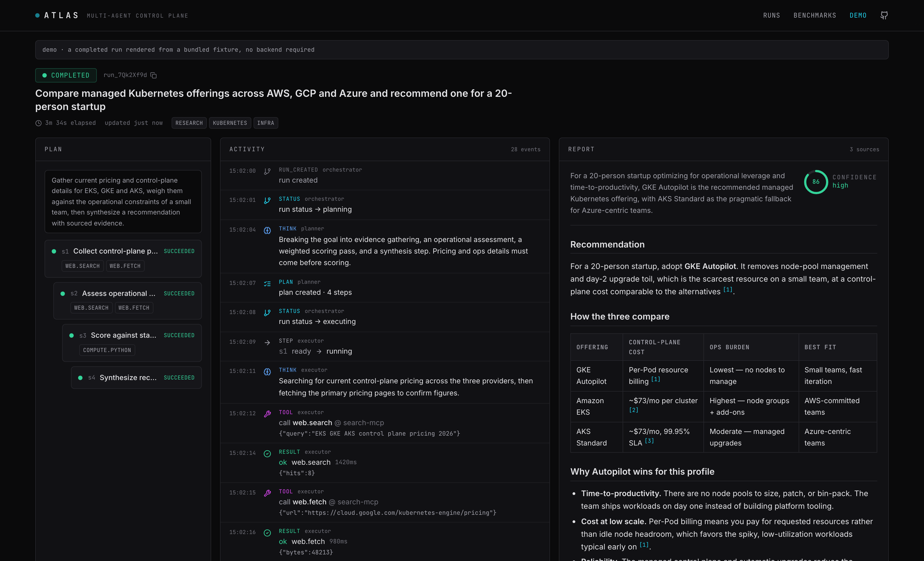Click the 'plan created · 4 steps' event

pos(315,293)
